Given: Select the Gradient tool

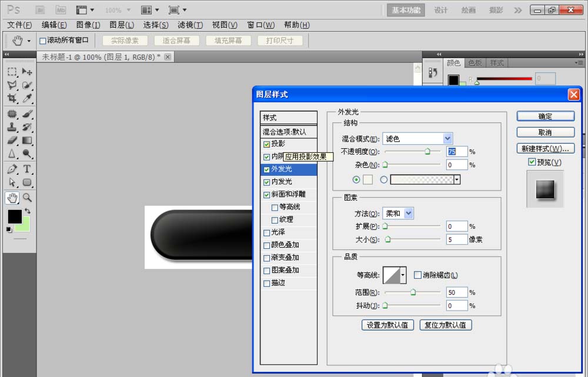Looking at the screenshot, I should [26, 139].
